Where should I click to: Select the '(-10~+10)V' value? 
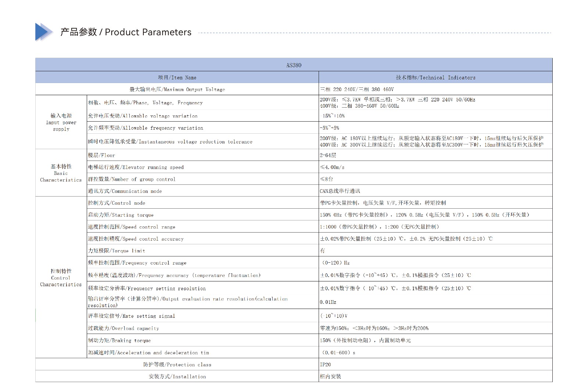tap(334, 316)
